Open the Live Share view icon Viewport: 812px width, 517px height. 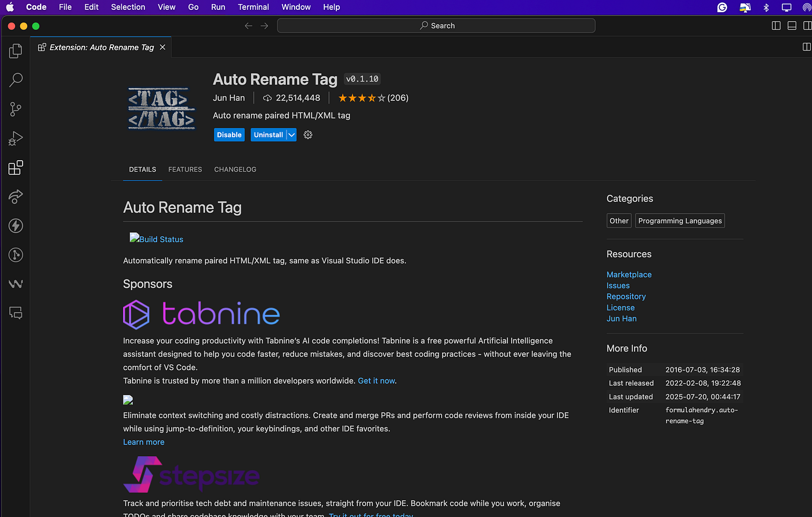(16, 197)
